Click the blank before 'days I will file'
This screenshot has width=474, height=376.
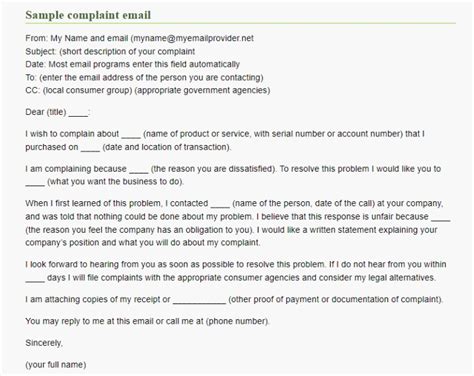[x=35, y=281]
